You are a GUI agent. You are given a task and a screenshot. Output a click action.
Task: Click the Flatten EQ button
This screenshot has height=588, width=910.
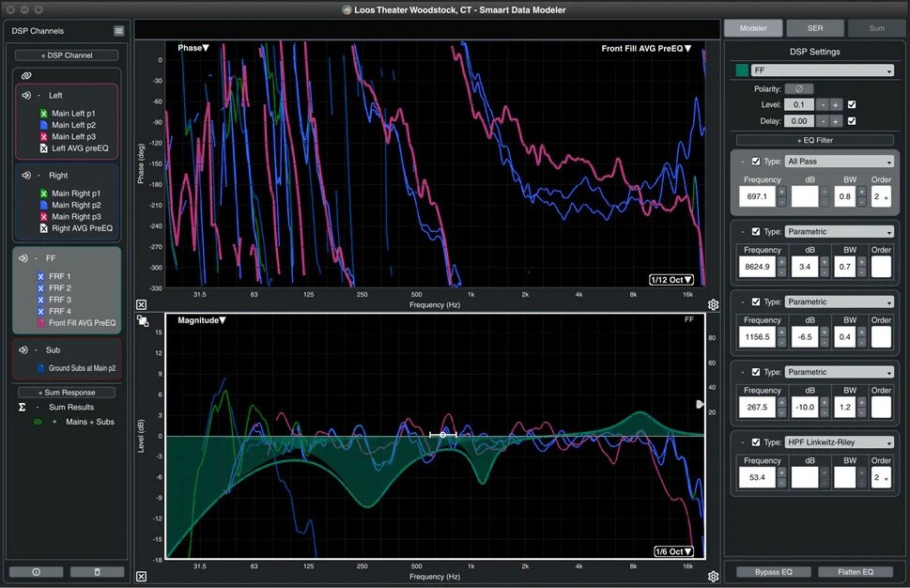point(856,572)
